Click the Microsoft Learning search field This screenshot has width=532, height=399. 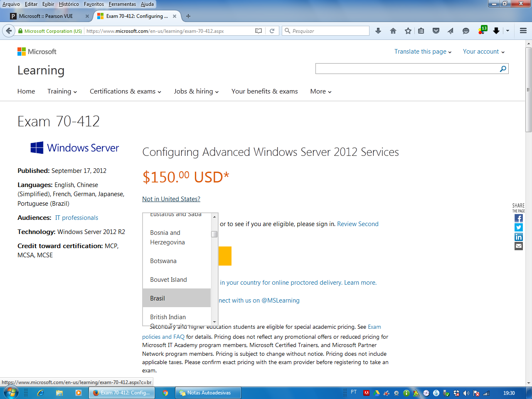(407, 69)
